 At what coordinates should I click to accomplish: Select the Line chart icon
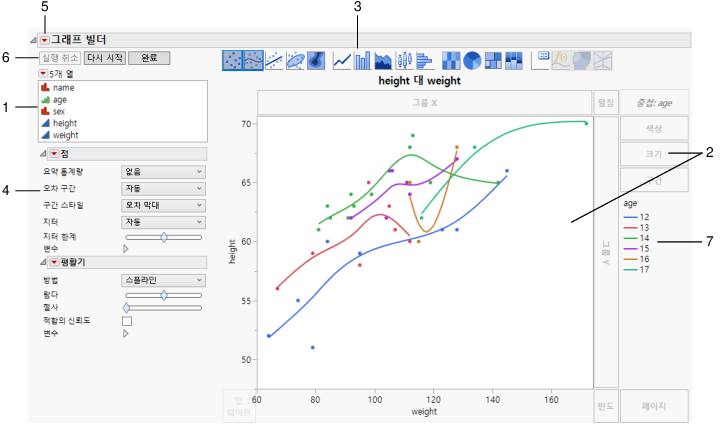pyautogui.click(x=342, y=60)
